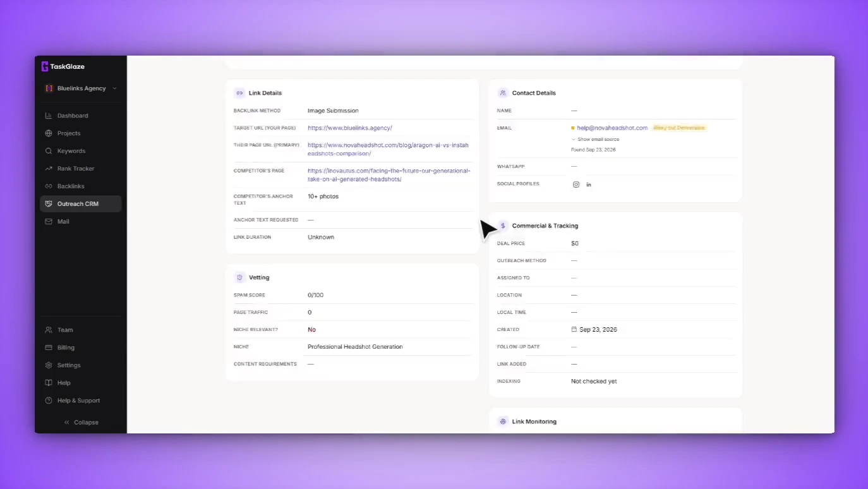Open the Team page
868x489 pixels.
click(x=80, y=330)
